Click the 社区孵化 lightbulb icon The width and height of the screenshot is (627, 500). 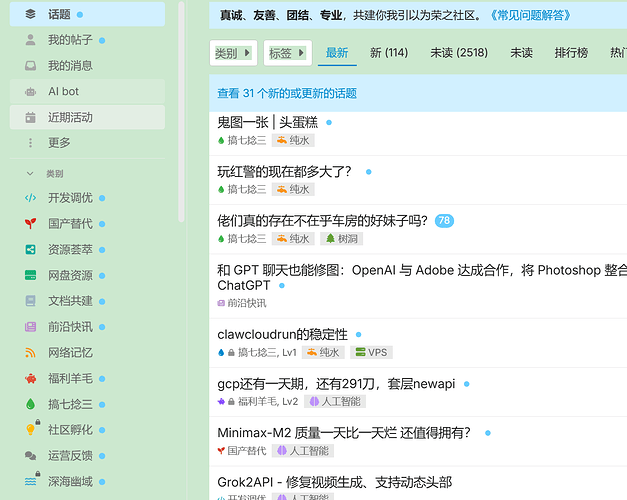(x=30, y=430)
